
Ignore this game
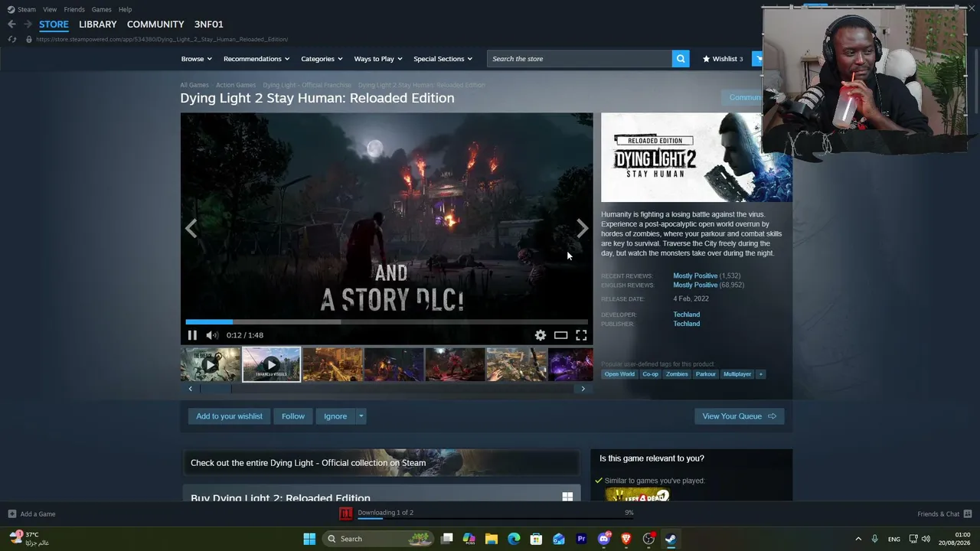coord(335,416)
